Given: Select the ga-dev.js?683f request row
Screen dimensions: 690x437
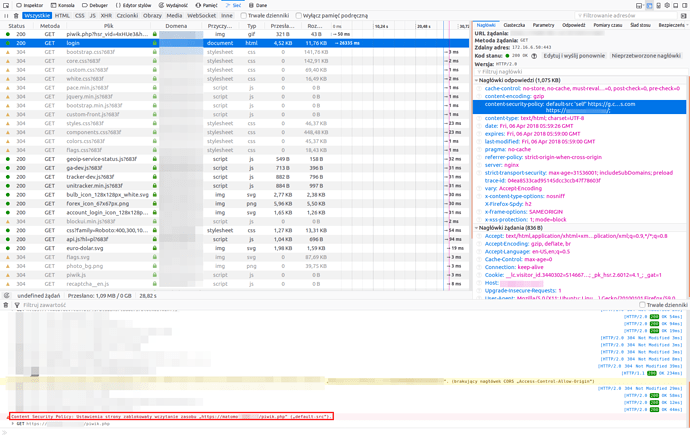Looking at the screenshot, I should point(235,168).
